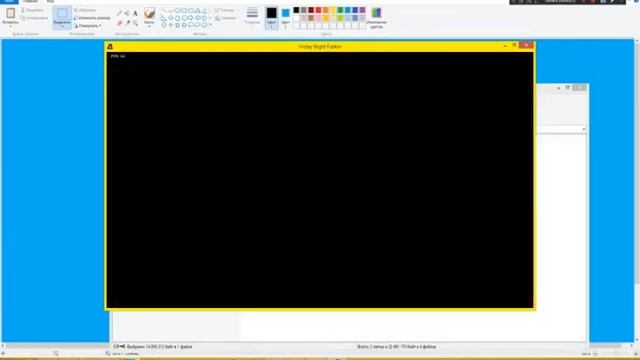The width and height of the screenshot is (640, 360).
Task: Open the Resize image command
Action: coord(92,18)
